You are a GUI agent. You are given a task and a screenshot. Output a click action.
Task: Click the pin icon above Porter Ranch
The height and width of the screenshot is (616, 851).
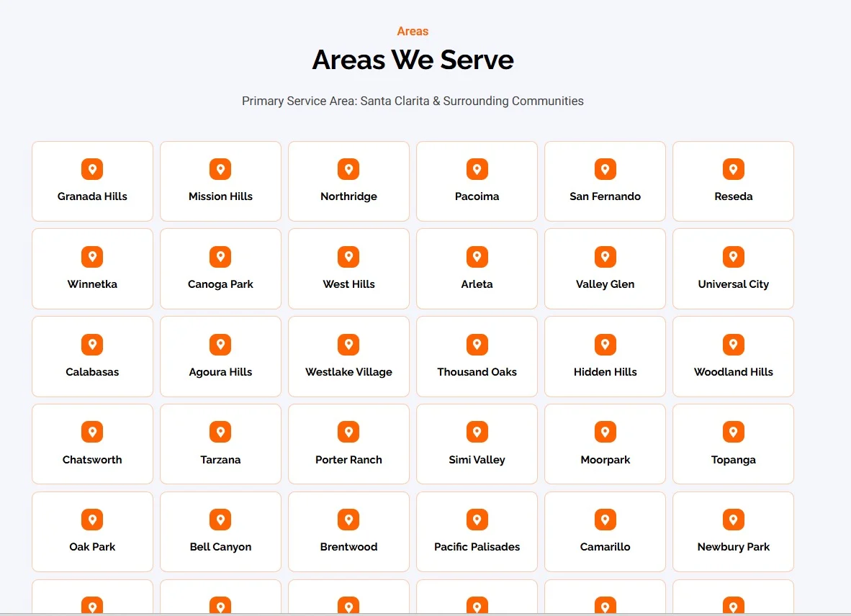click(348, 432)
